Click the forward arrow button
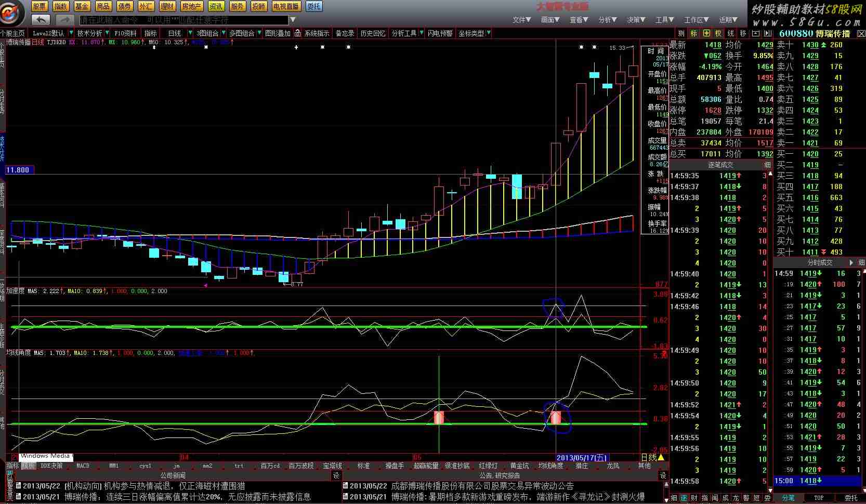The height and width of the screenshot is (504, 866). click(x=64, y=20)
